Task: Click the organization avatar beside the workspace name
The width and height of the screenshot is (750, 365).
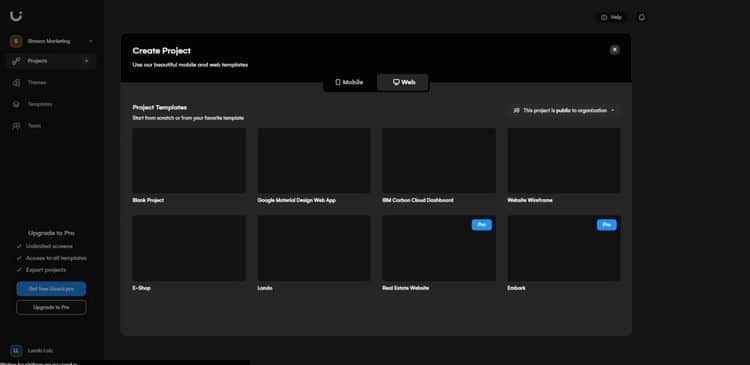Action: (16, 41)
